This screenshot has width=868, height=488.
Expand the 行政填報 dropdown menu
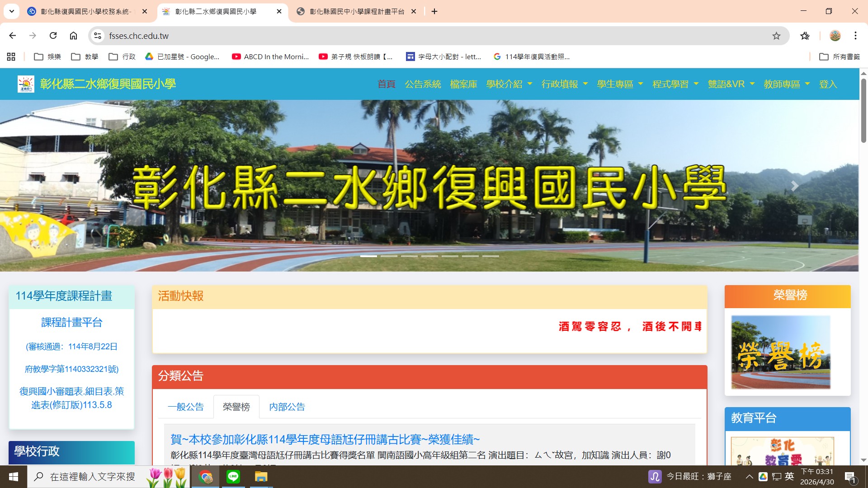(565, 84)
